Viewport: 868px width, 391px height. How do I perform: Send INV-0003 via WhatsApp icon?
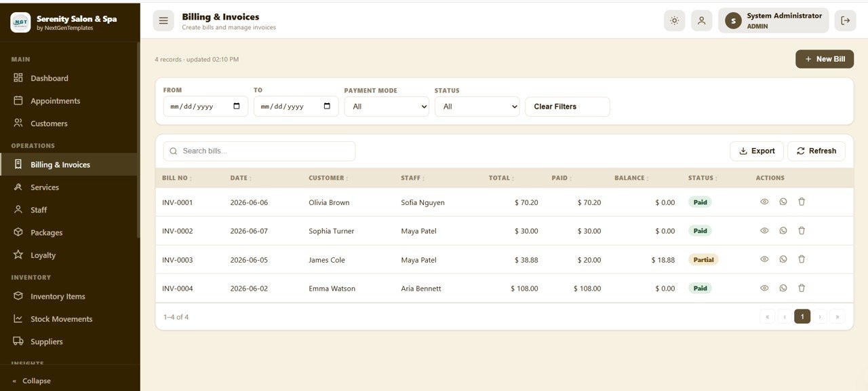(x=783, y=259)
